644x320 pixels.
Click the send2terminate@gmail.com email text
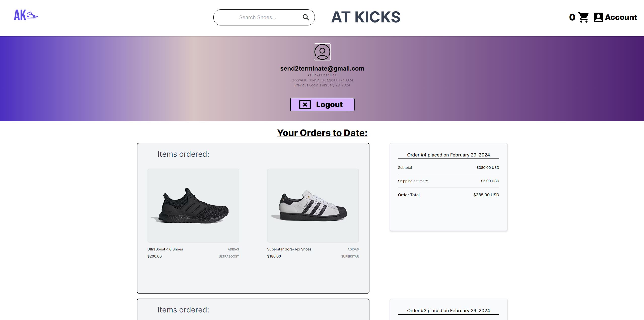[322, 69]
